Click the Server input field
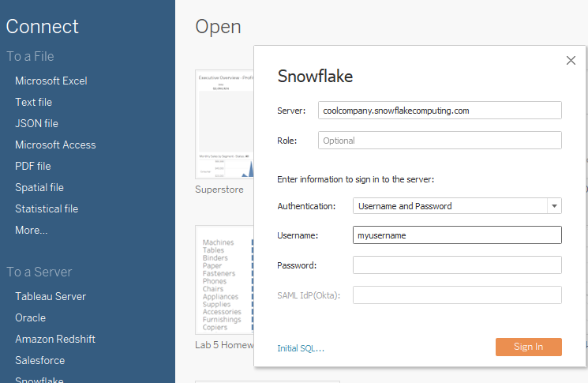Image resolution: width=588 pixels, height=383 pixels. click(440, 111)
